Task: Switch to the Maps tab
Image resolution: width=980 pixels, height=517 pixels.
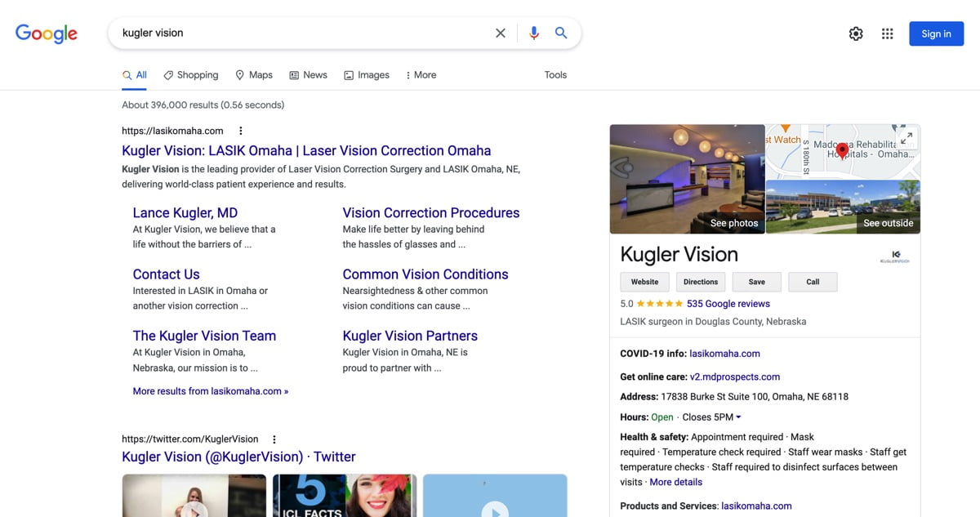Action: pyautogui.click(x=254, y=75)
